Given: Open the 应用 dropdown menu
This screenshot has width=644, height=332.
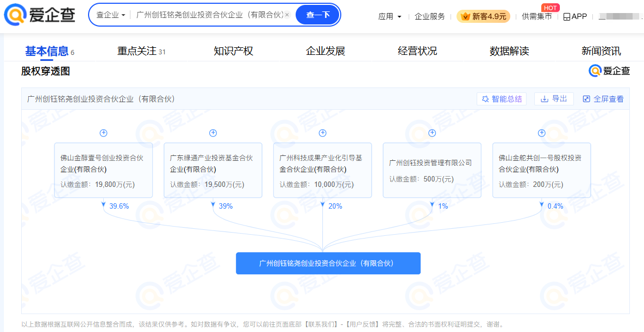Looking at the screenshot, I should 390,16.
